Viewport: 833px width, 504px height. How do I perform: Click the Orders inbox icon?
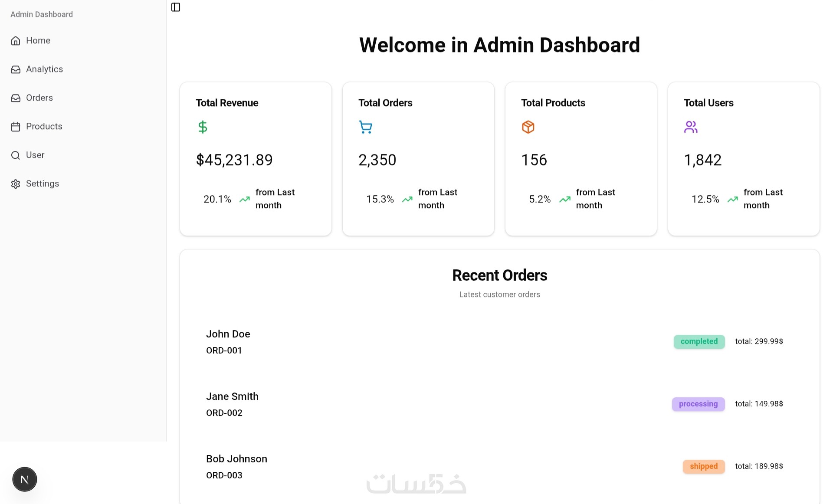click(x=16, y=98)
